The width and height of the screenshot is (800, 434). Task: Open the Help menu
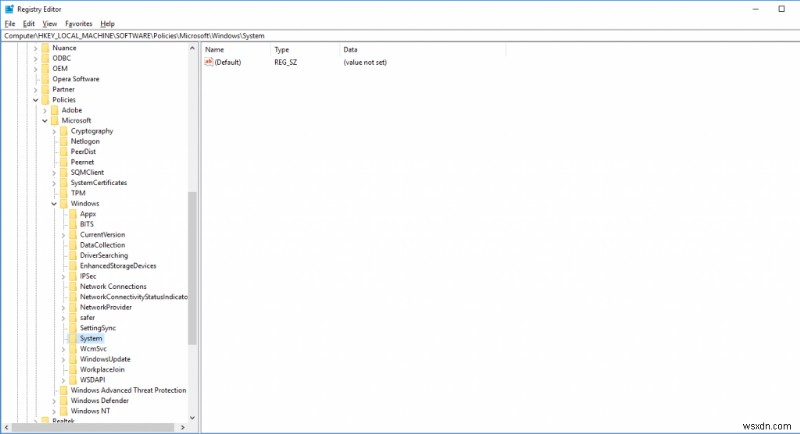[x=107, y=23]
